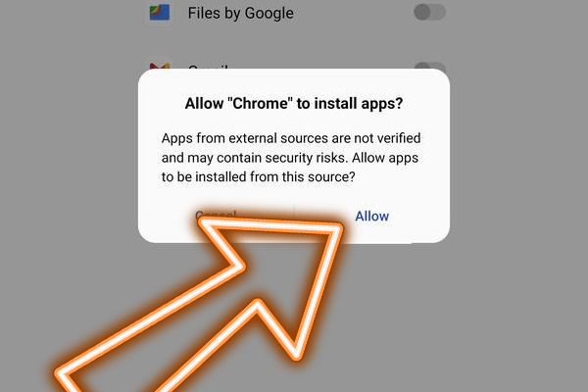Viewport: 588px width, 392px height.
Task: Tap the dimmed area right of the dialog
Action: [519, 158]
